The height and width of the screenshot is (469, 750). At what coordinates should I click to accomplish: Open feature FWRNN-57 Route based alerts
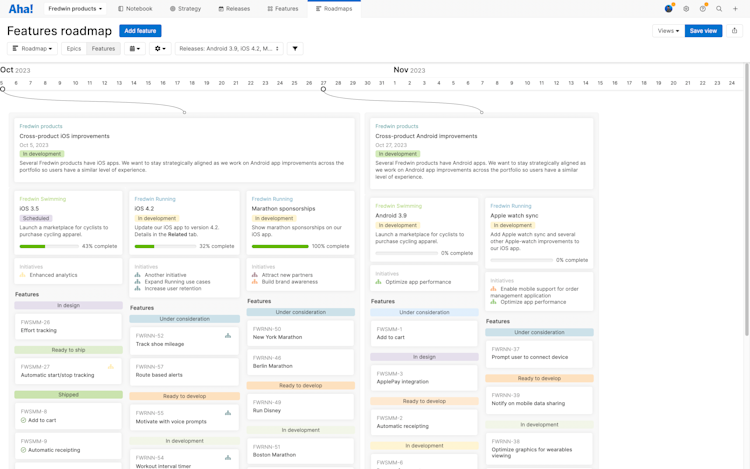click(184, 371)
